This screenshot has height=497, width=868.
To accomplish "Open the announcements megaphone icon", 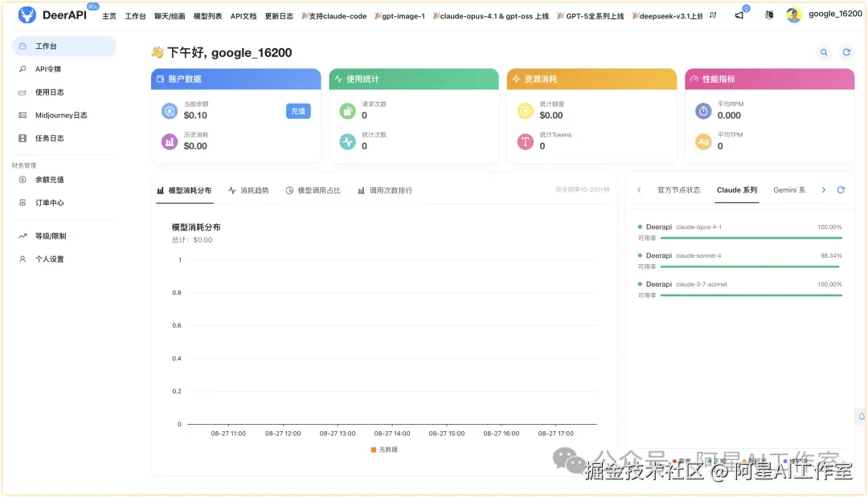I will point(739,15).
